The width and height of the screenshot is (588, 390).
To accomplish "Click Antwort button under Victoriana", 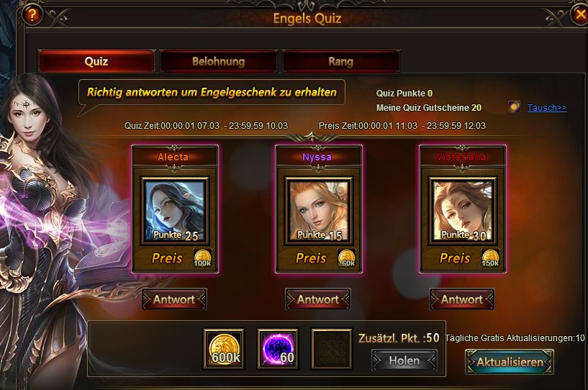I will click(462, 299).
